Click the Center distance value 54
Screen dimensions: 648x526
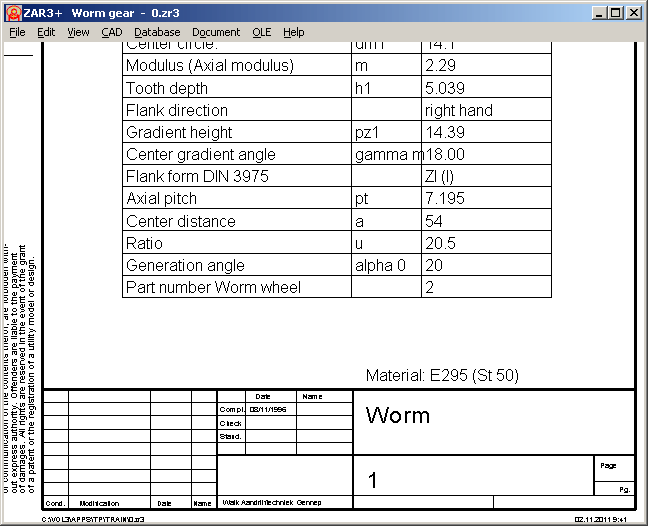pyautogui.click(x=435, y=221)
